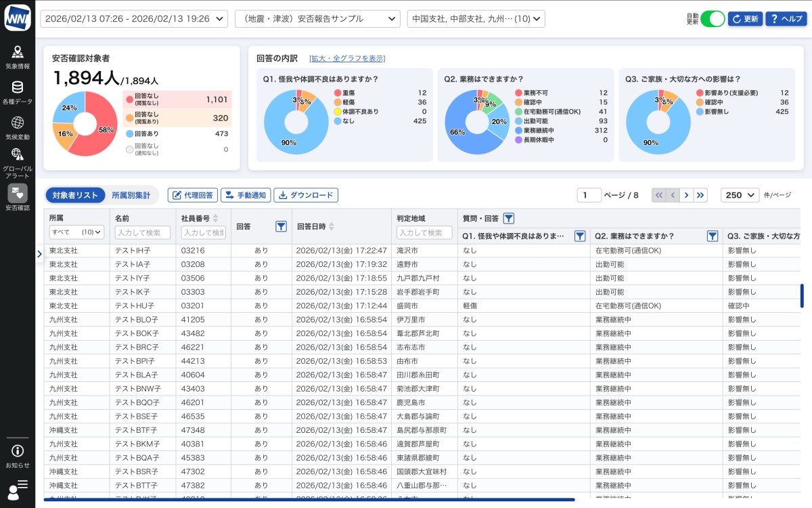
Task: Click the Q2 業務はできますか filter icon
Action: pos(712,236)
